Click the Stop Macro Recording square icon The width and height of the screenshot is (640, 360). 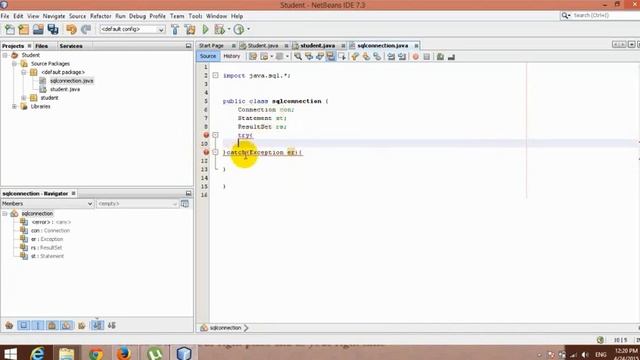(x=427, y=57)
